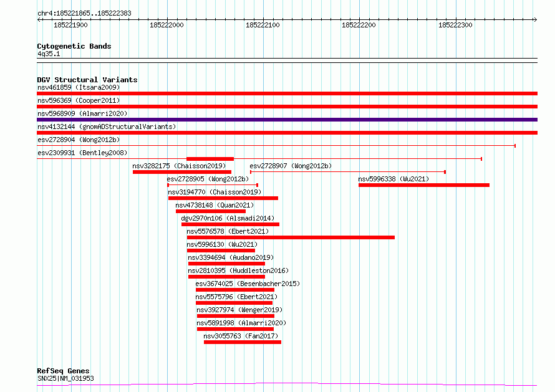Image resolution: width=555 pixels, height=392 pixels.
Task: Click the nsv2810395 red feature bar
Action: click(x=226, y=277)
